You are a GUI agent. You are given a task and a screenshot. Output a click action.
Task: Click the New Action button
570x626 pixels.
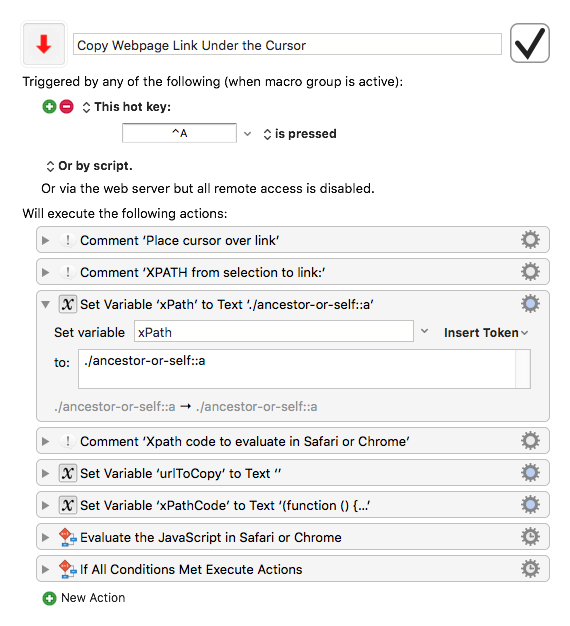tap(84, 598)
